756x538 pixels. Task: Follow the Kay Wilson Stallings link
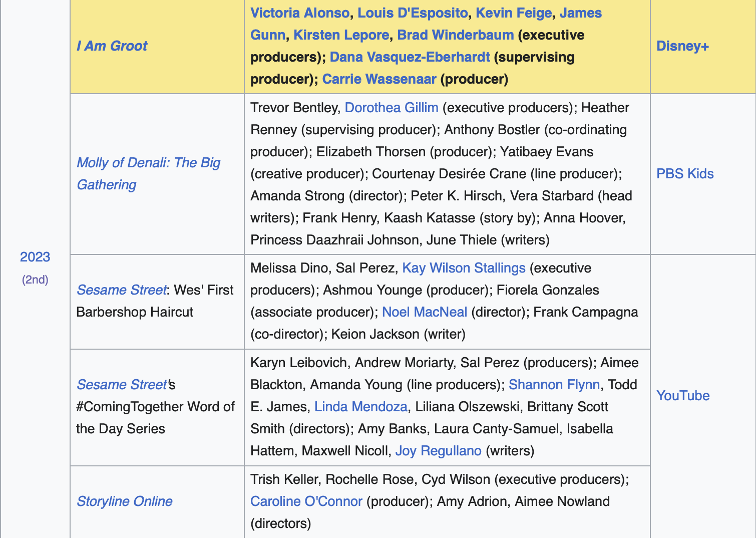464,268
